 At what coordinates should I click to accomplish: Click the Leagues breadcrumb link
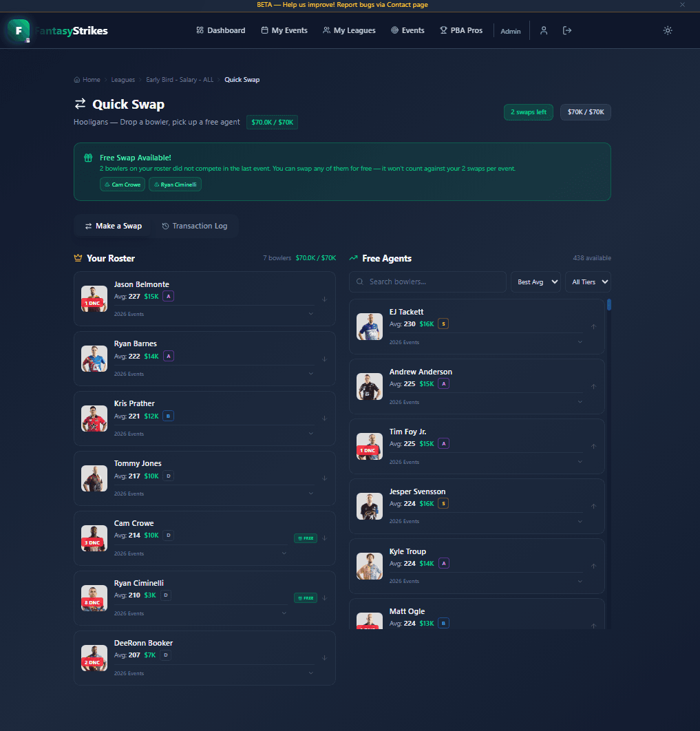click(x=123, y=80)
